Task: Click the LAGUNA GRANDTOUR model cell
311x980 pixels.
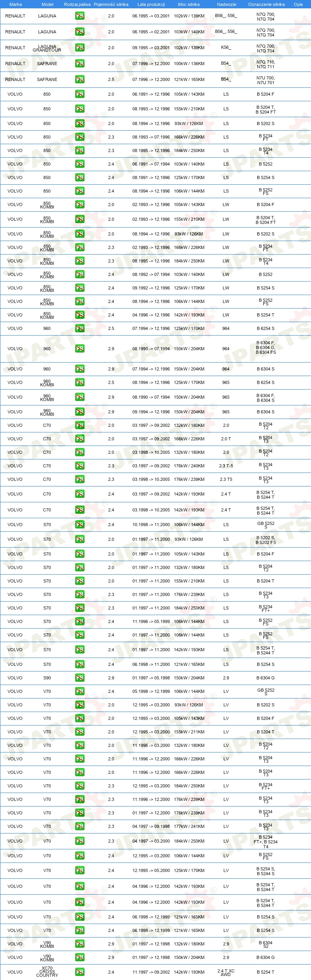Action: [47, 48]
